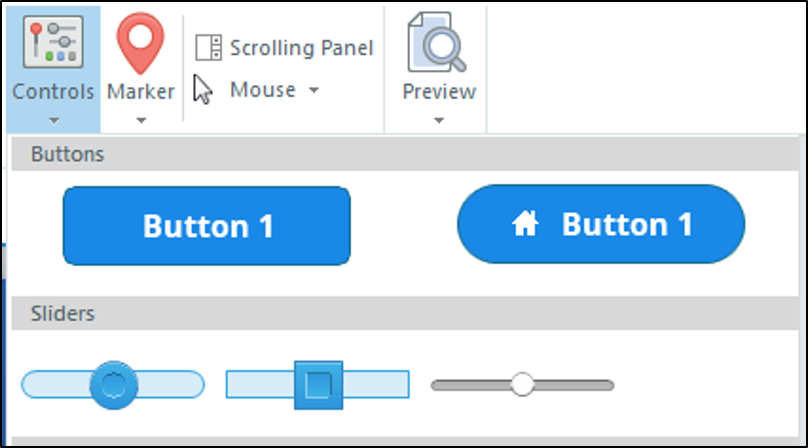Click the Scrolling Panel icon
808x448 pixels.
point(209,48)
